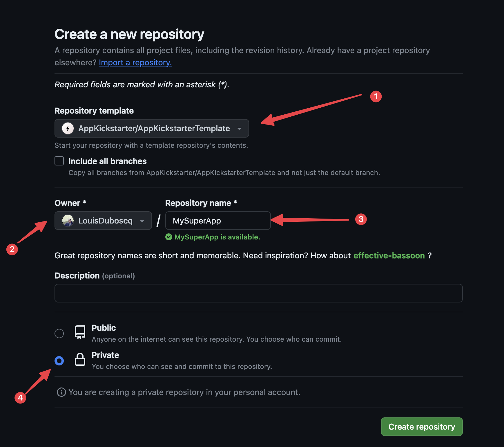Image resolution: width=504 pixels, height=447 pixels.
Task: Use the suggested name effective-bassoon
Action: pyautogui.click(x=389, y=256)
